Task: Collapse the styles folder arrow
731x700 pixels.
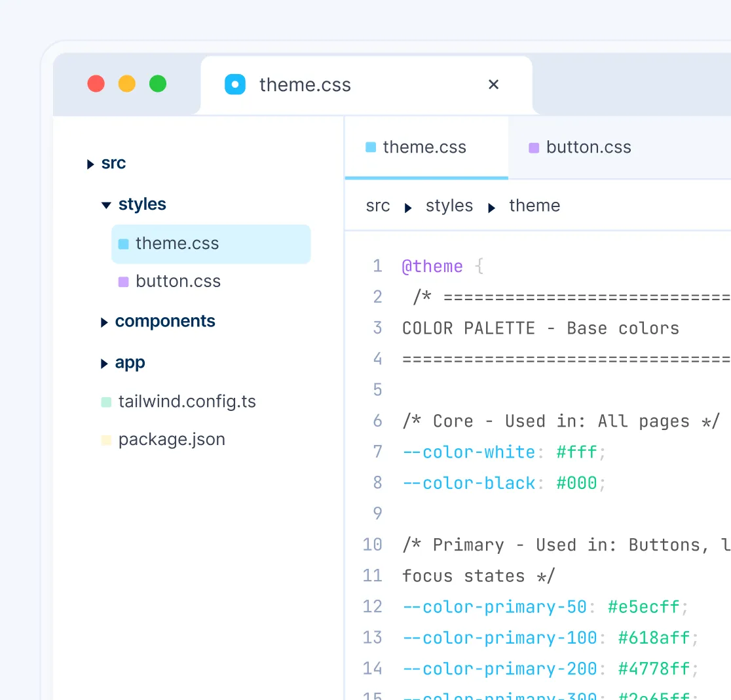Action: pos(106,205)
